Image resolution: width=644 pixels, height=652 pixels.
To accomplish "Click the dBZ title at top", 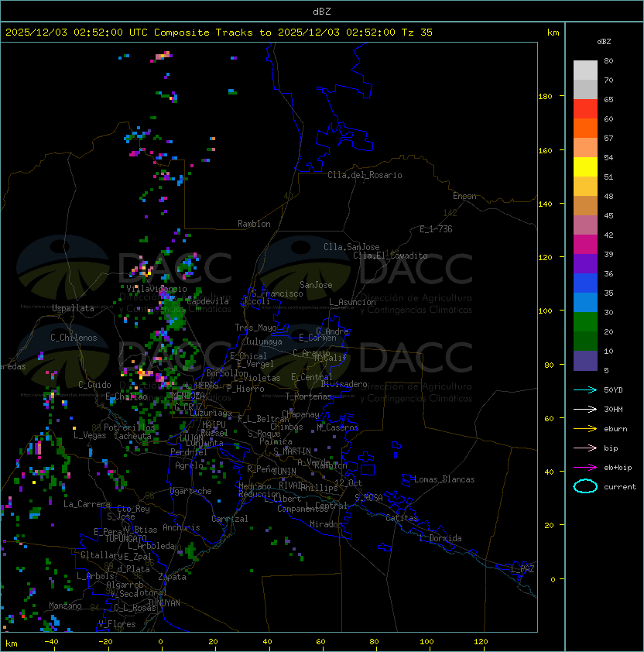I will 322,11.
